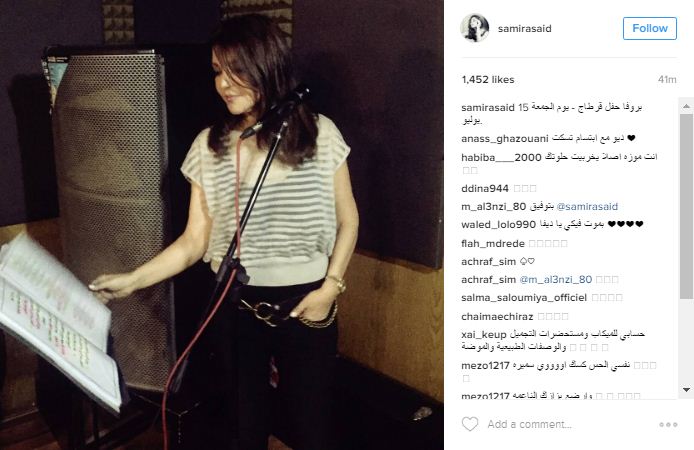
Task: Open xai_keup commenter profile
Action: point(484,335)
